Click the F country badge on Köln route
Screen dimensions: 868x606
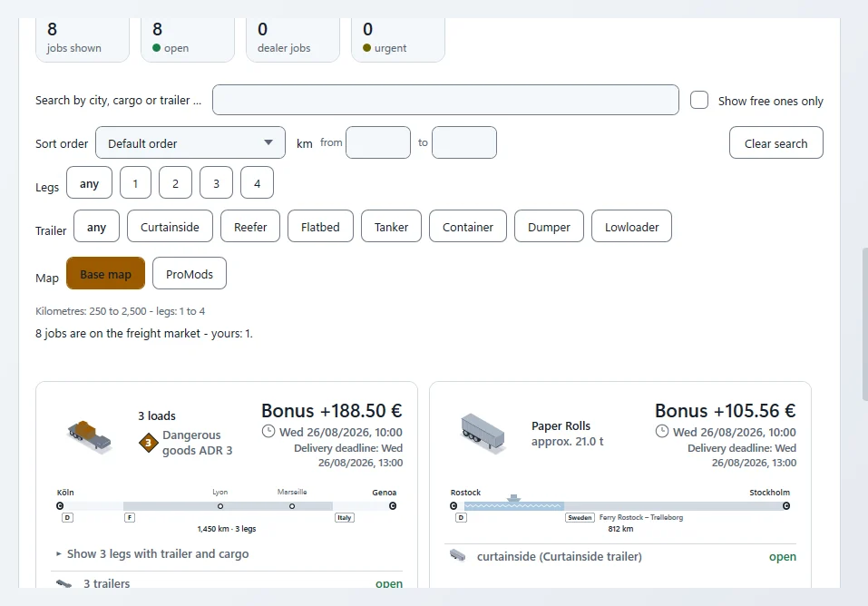tap(130, 517)
